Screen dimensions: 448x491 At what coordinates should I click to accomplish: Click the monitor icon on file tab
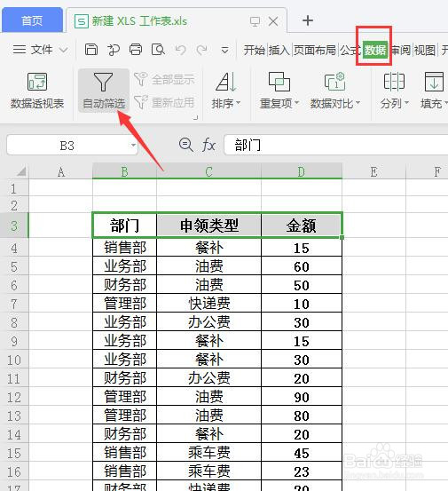point(255,21)
